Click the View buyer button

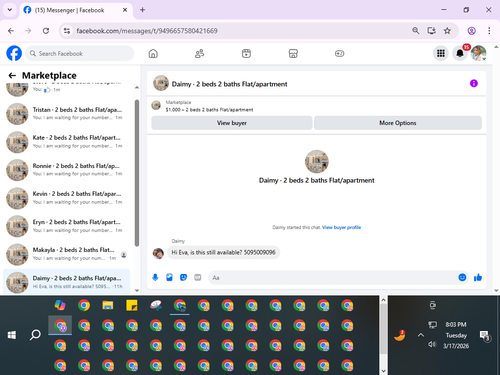[232, 123]
